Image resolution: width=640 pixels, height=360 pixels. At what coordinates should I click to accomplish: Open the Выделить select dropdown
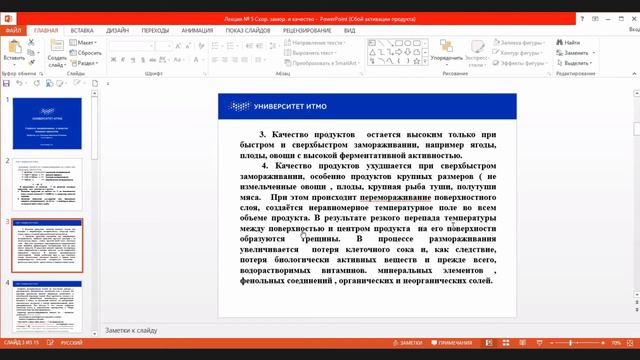[575, 63]
